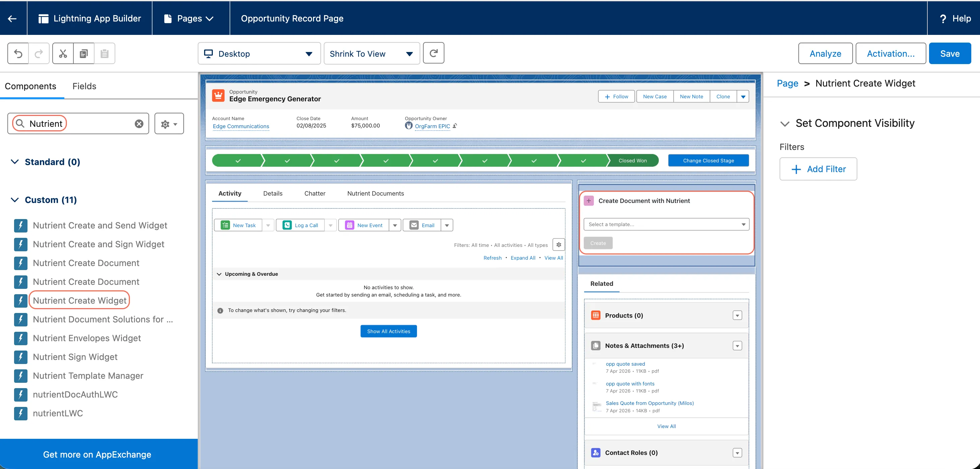Open the Products (0) dropdown menu

tap(737, 316)
